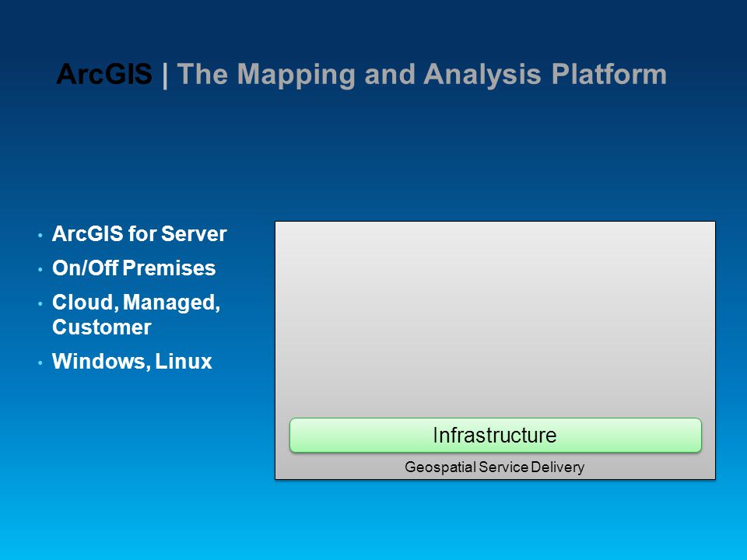Click the 'ArcGIS' word in the title
The image size is (747, 560).
point(103,75)
